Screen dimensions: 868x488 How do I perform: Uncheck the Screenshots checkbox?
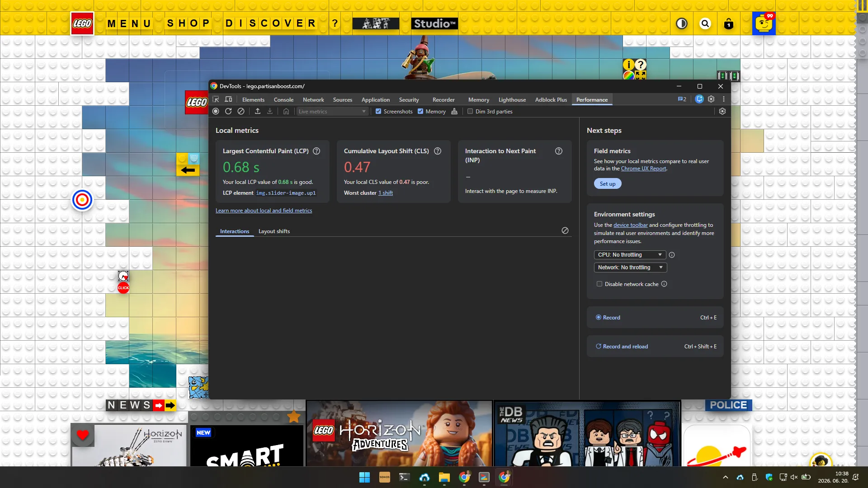[378, 111]
